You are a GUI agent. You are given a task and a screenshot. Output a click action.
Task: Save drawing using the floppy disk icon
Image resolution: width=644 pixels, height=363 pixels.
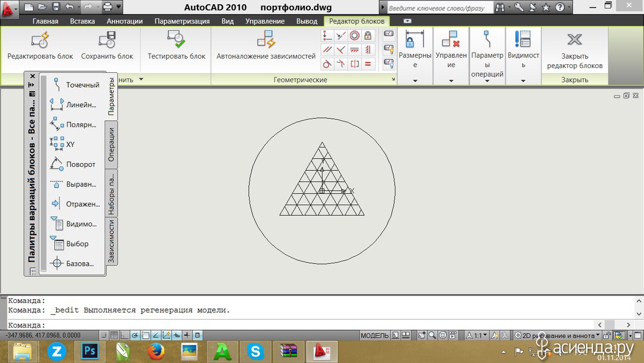coord(55,7)
